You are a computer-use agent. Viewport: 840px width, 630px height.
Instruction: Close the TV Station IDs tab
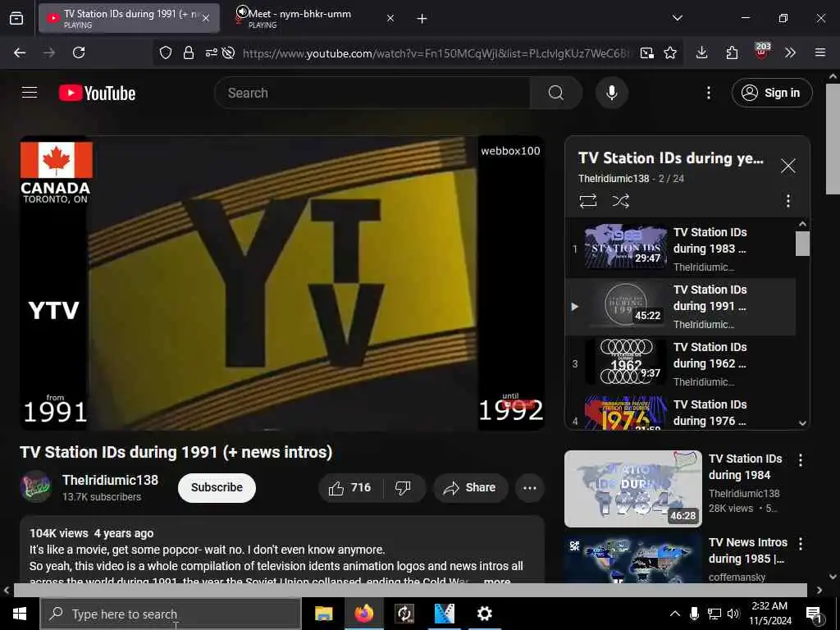pos(206,18)
